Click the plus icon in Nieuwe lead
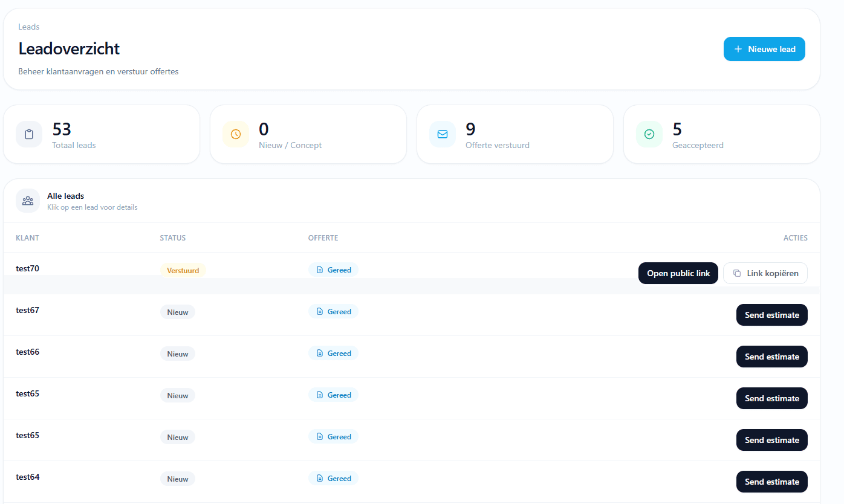This screenshot has width=844, height=504. (738, 49)
